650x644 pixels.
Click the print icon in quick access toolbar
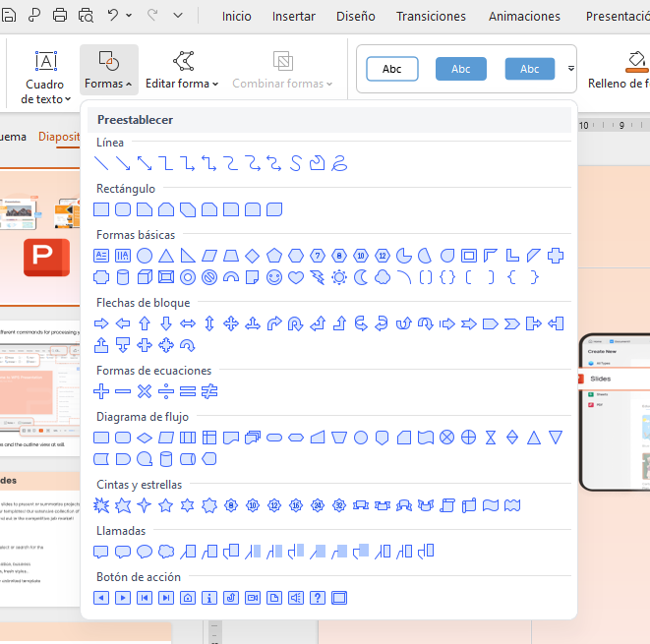coord(60,16)
